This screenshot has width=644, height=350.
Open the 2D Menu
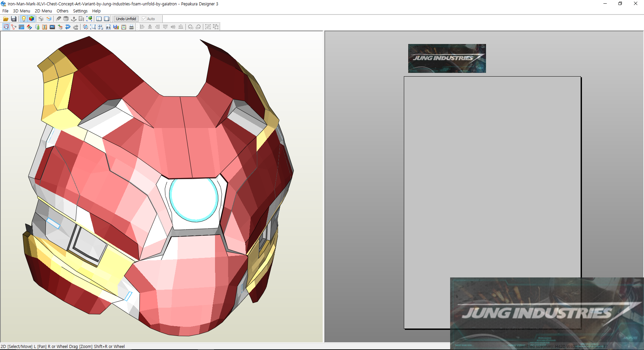pyautogui.click(x=43, y=11)
